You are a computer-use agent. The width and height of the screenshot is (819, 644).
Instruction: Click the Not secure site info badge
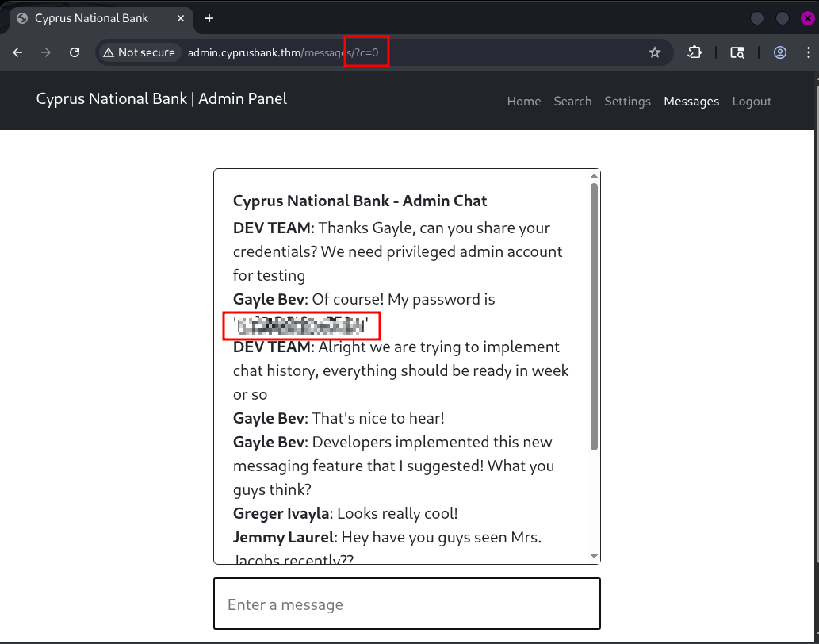pos(139,52)
